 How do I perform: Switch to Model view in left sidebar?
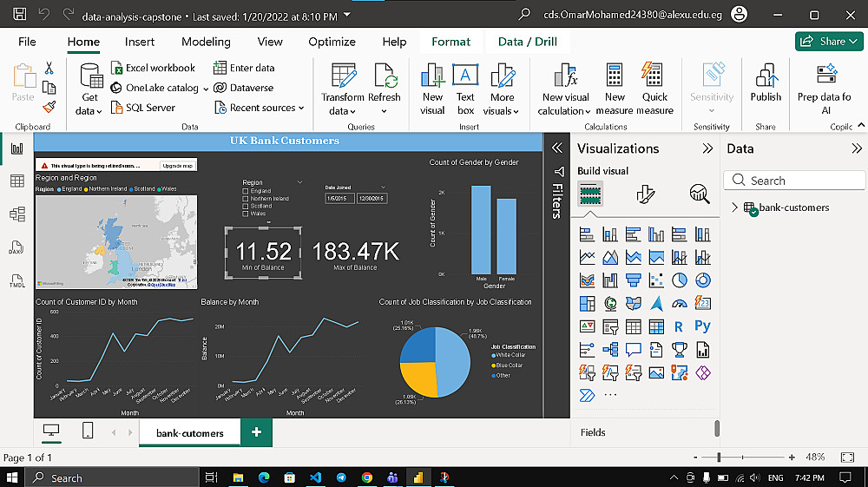(17, 214)
